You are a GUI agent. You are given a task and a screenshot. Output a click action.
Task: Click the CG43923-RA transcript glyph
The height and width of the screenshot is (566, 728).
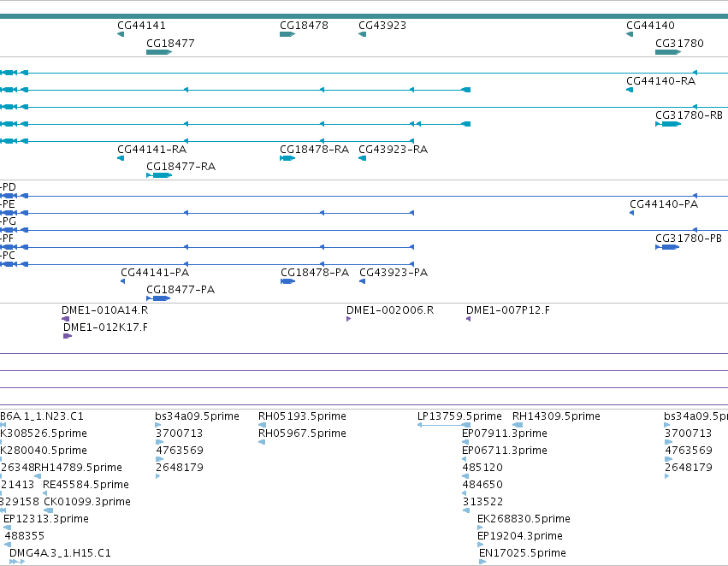click(362, 158)
